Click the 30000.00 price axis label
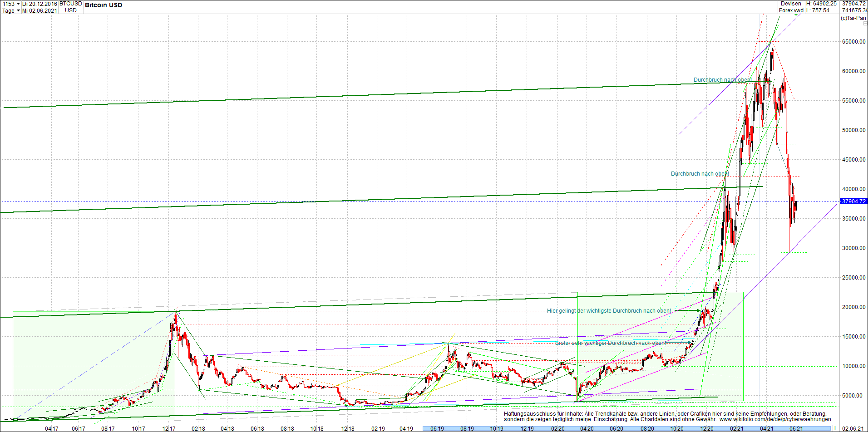Image resolution: width=868 pixels, height=432 pixels. pos(854,248)
